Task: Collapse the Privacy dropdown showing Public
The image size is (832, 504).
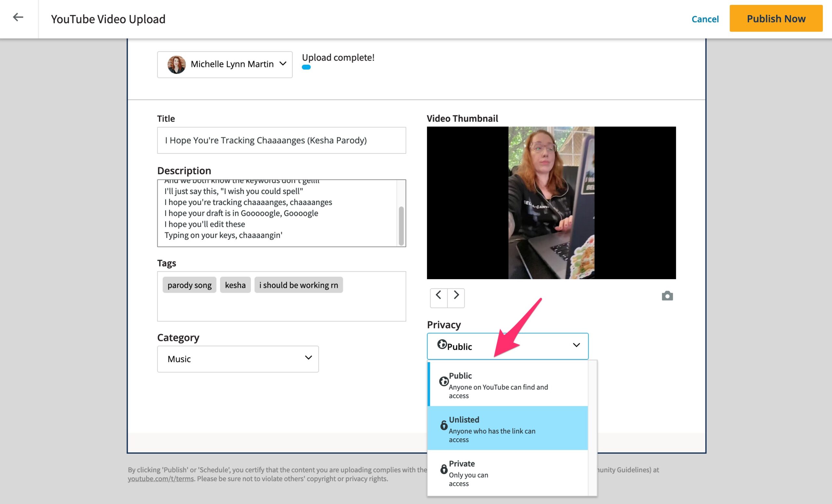Action: tap(507, 346)
